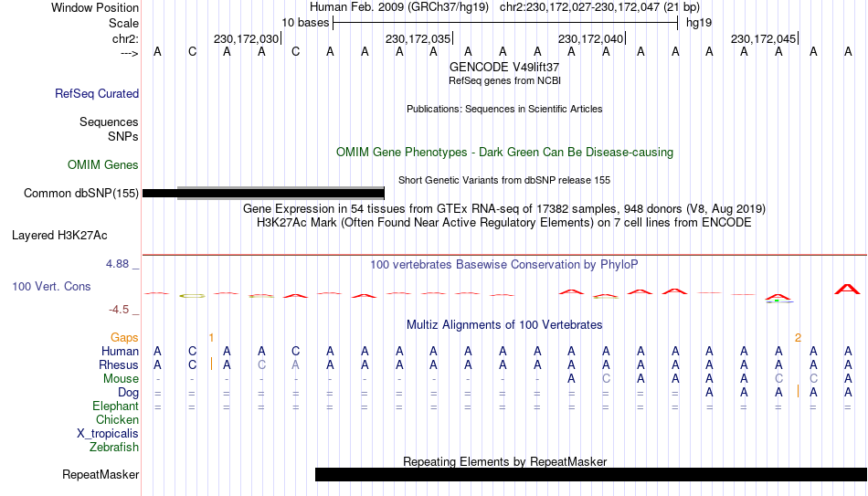This screenshot has width=868, height=496.
Task: Open the OMIM Genes track label
Action: point(102,165)
